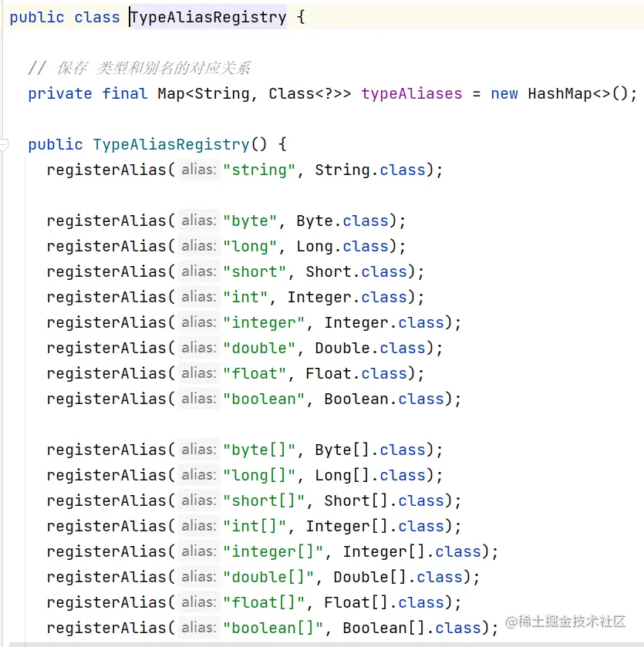Click the "double" alias literal
This screenshot has width=644, height=647.
[259, 349]
